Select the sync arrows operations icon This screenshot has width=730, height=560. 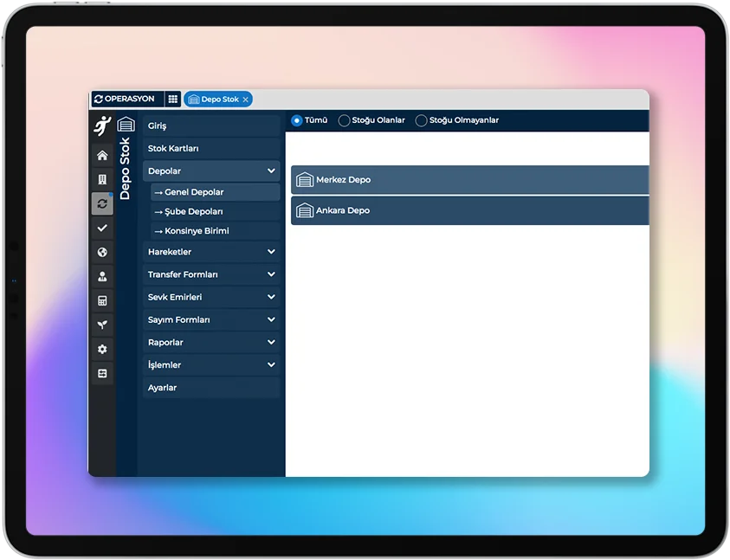(x=102, y=203)
